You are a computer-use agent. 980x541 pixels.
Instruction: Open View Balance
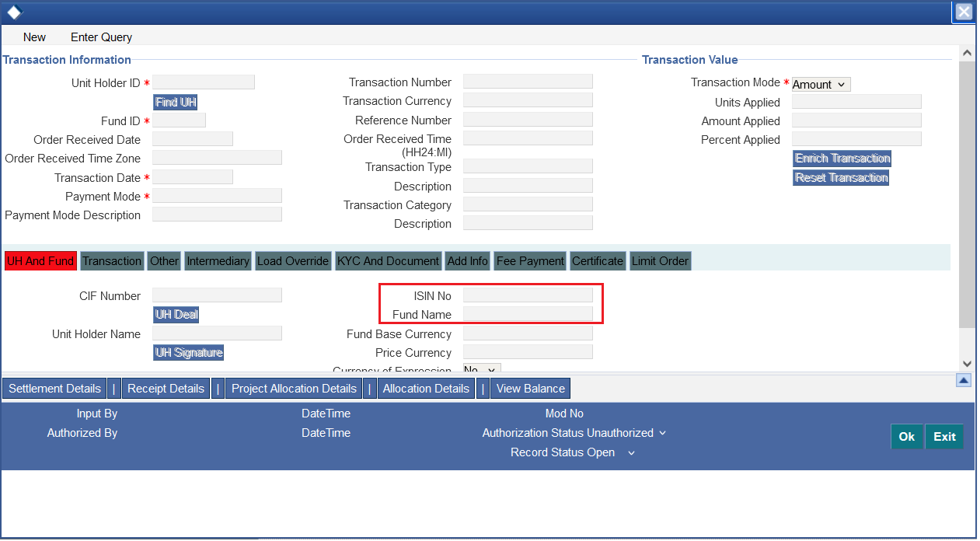[x=531, y=389]
